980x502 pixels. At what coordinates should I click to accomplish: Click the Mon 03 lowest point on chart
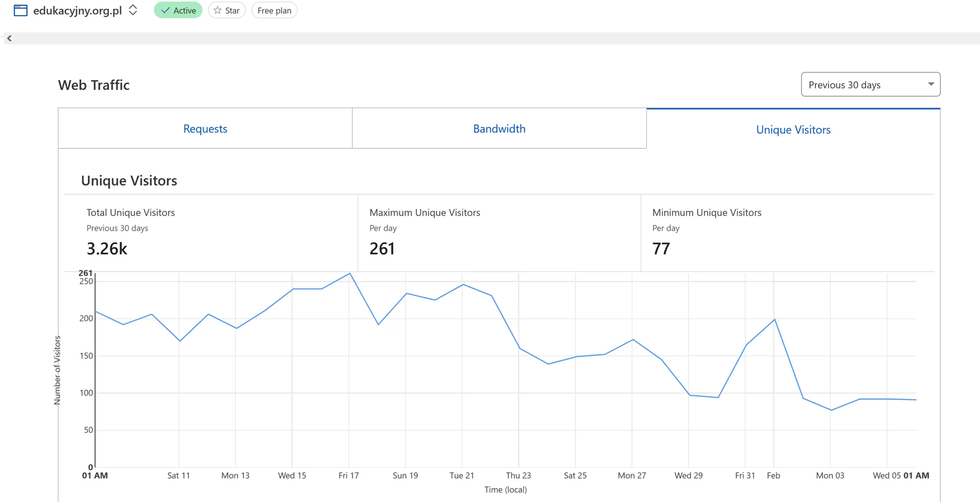tap(831, 410)
